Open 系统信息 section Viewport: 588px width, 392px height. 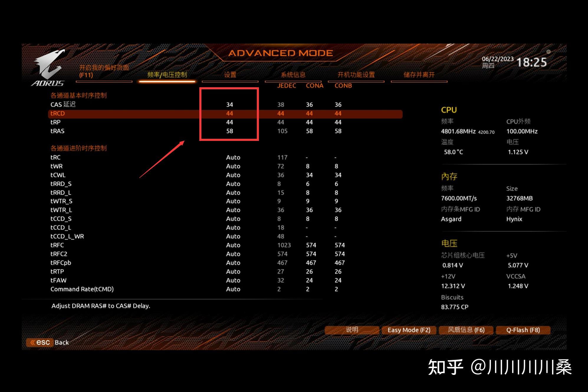coord(289,74)
